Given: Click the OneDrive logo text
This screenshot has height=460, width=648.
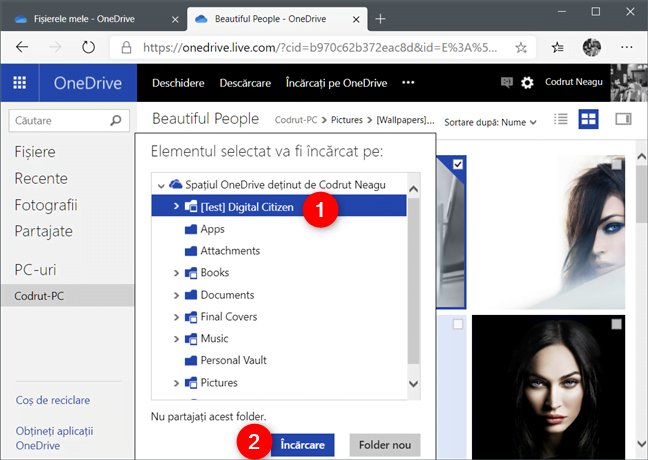Looking at the screenshot, I should pos(88,83).
